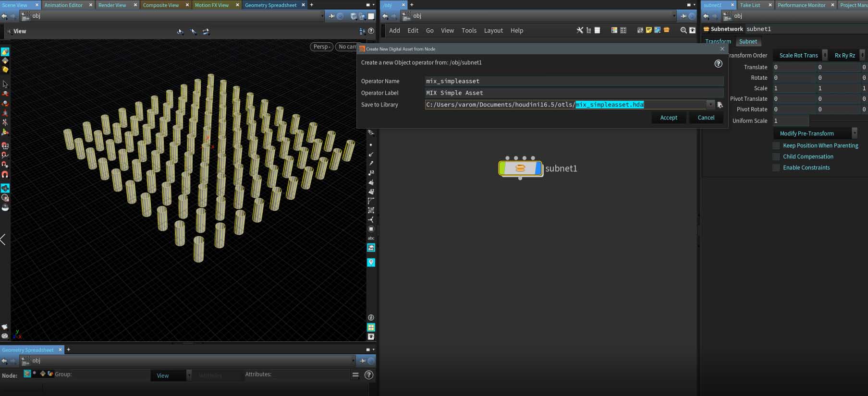The width and height of the screenshot is (868, 396).
Task: Click the wrench icon in network editor toolbar
Action: pyautogui.click(x=580, y=30)
